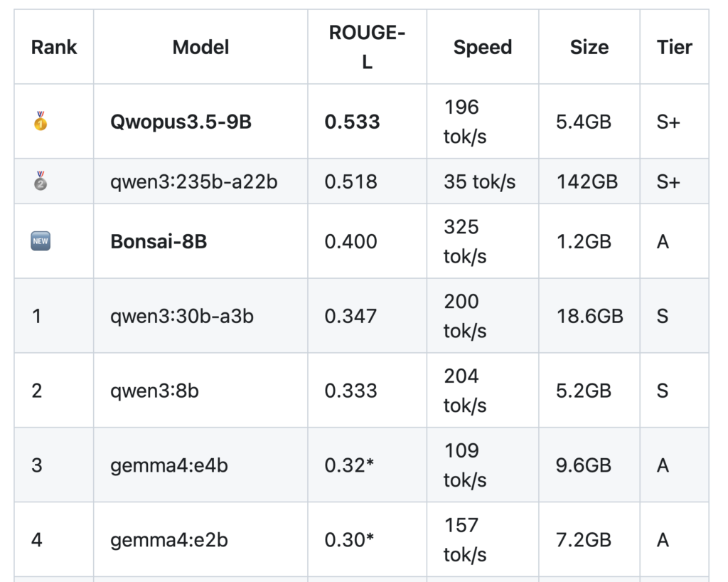The height and width of the screenshot is (582, 728).
Task: Click the 0.32* score for gemma4:e4b
Action: tap(349, 465)
